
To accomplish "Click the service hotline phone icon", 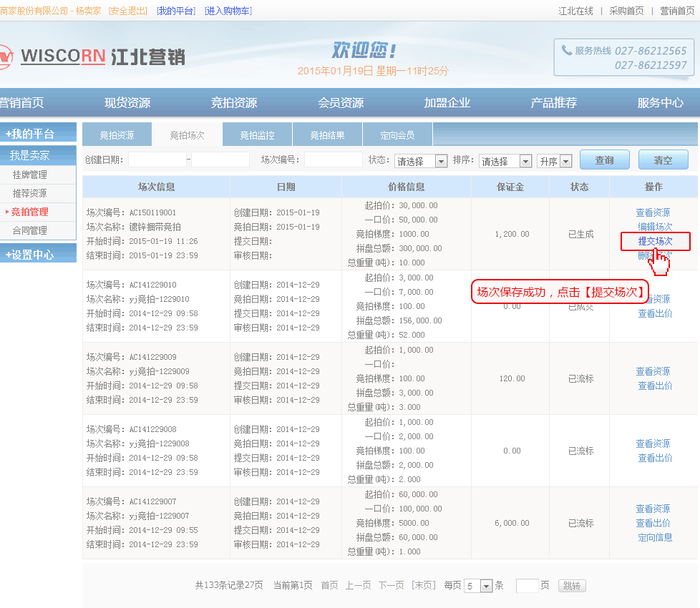I will point(567,50).
